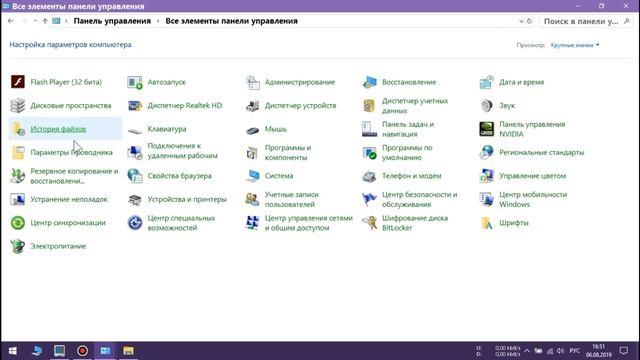Open the Электропитание icon
The height and width of the screenshot is (360, 640).
[18, 246]
